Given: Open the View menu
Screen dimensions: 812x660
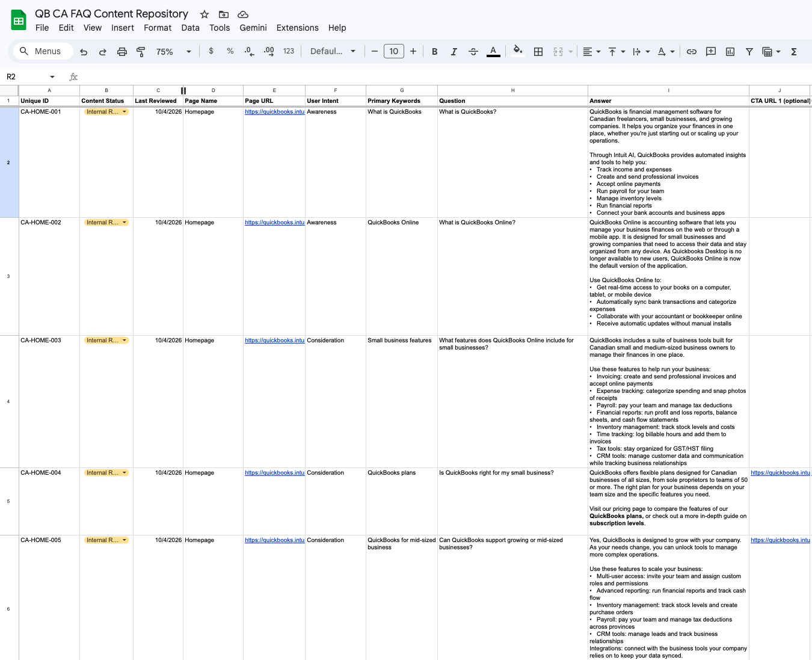Looking at the screenshot, I should [x=93, y=28].
